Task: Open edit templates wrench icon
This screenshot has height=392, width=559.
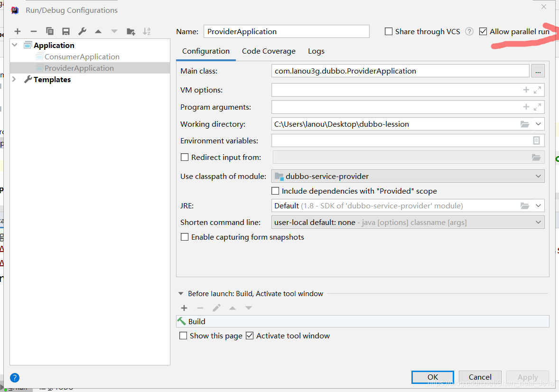Action: pyautogui.click(x=83, y=31)
